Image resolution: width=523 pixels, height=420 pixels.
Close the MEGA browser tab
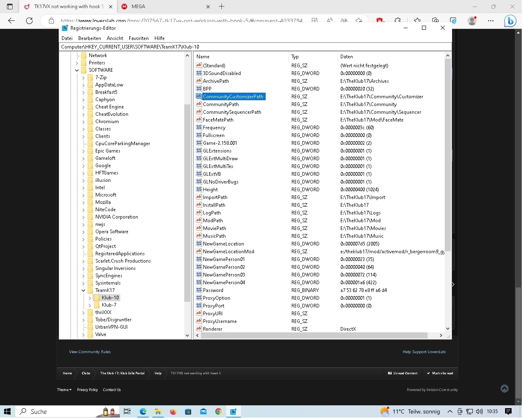[208, 7]
